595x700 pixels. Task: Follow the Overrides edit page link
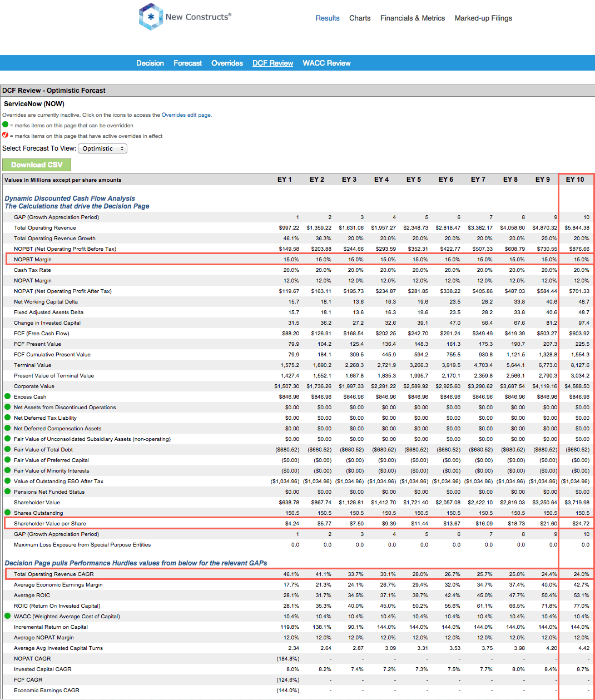[186, 115]
